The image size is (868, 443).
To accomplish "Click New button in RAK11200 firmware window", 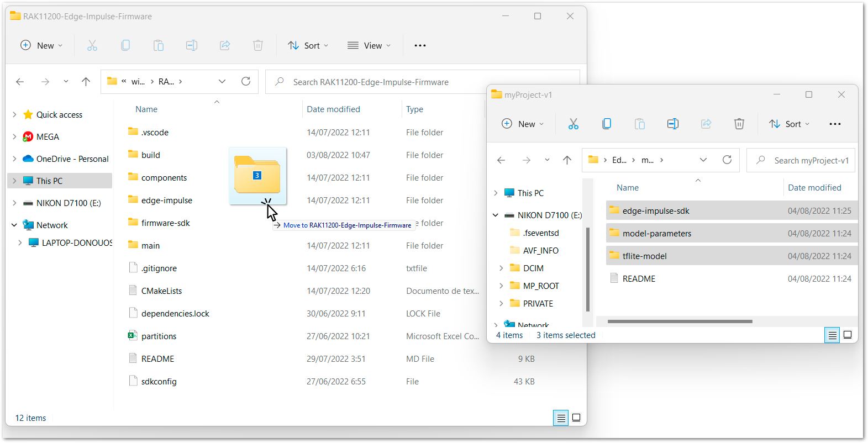I will coord(41,45).
